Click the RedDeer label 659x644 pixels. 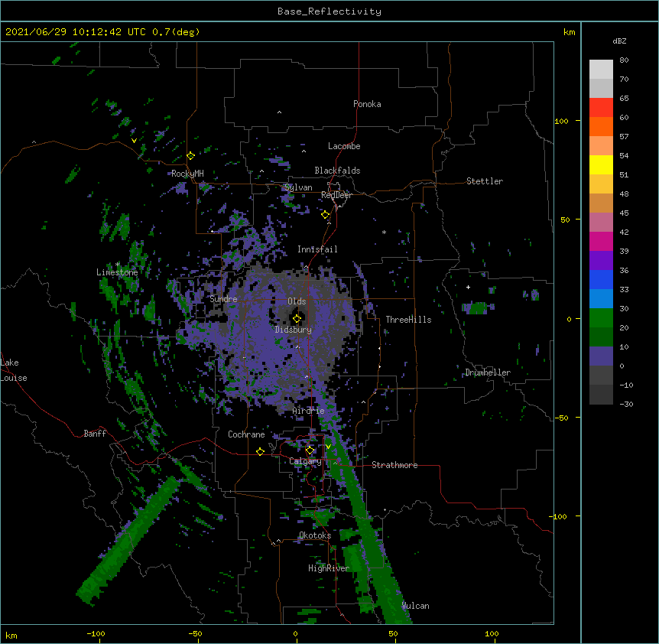tap(336, 195)
